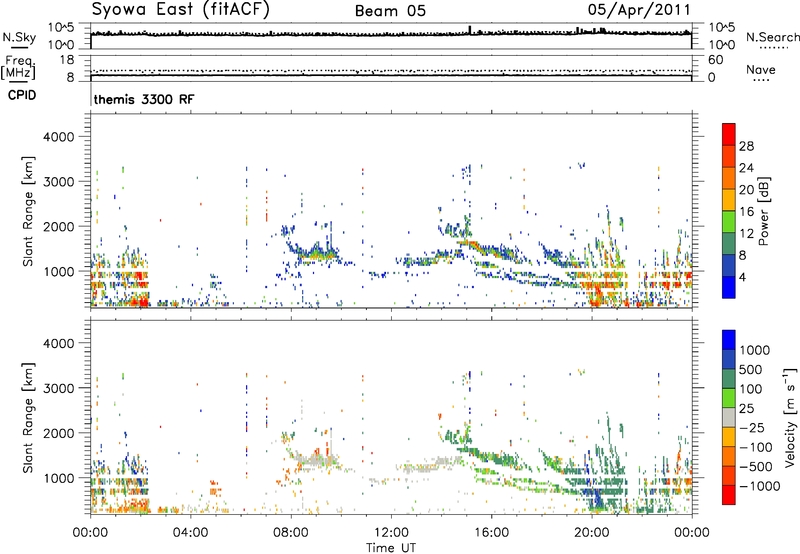Image resolution: width=800 pixels, height=554 pixels.
Task: Click the '16' Power colorbar tick
Action: (x=746, y=212)
